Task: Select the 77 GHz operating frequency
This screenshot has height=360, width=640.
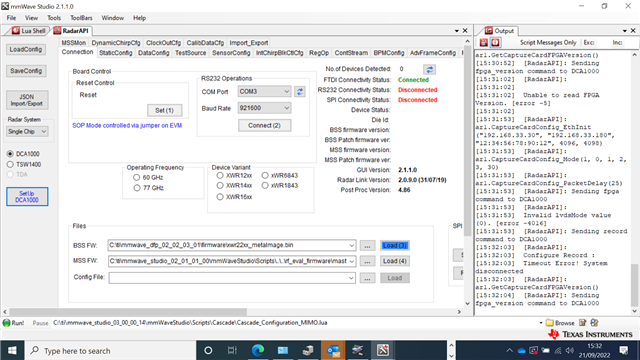Action: pyautogui.click(x=137, y=188)
